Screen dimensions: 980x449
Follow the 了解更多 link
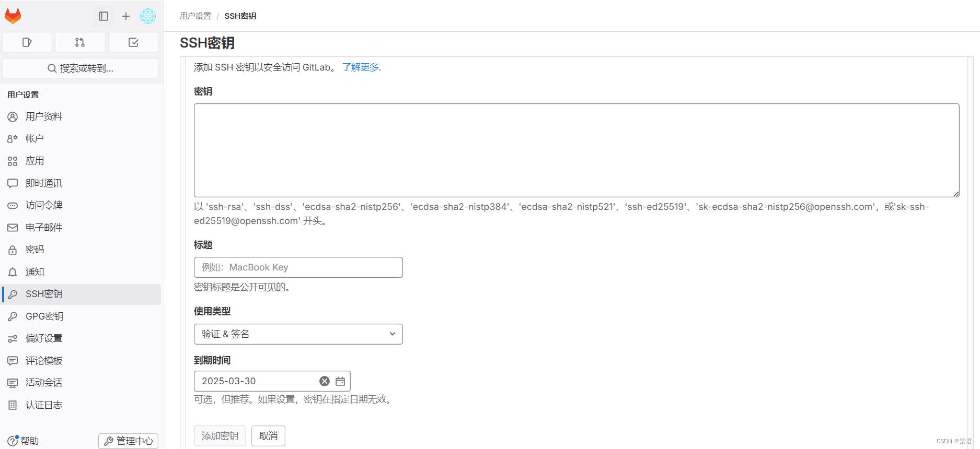[x=361, y=67]
